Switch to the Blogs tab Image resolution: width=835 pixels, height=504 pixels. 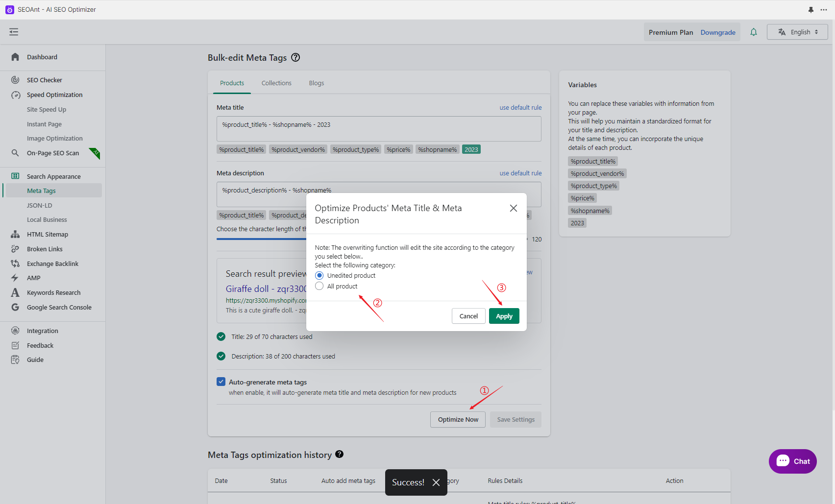(317, 83)
